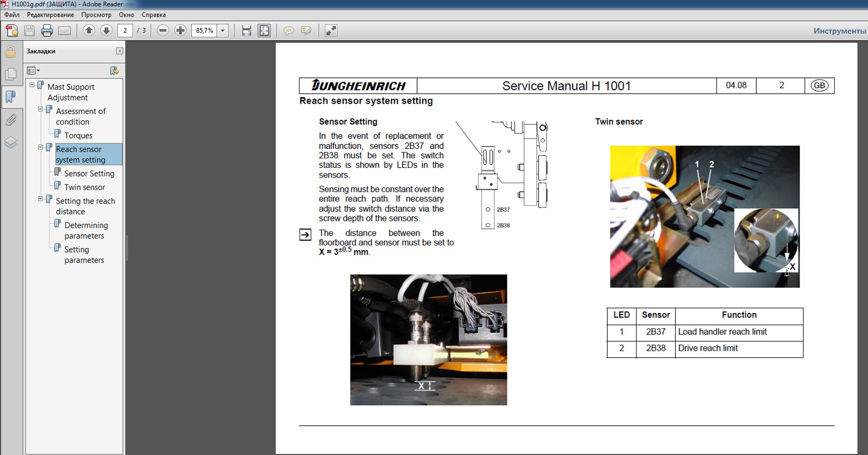This screenshot has height=455, width=868.
Task: Click the security padlock icon
Action: point(10,51)
